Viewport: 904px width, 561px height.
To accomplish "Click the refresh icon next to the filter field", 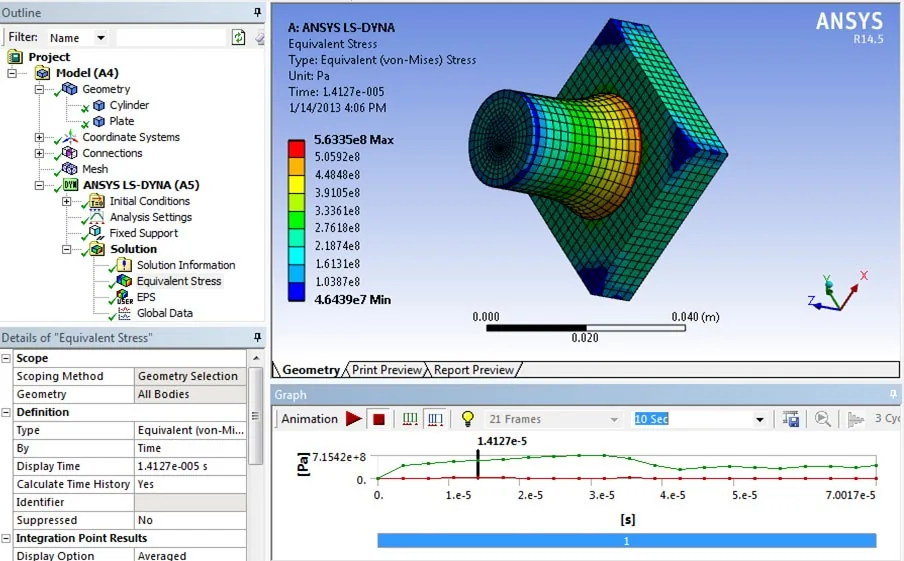I will (x=238, y=37).
